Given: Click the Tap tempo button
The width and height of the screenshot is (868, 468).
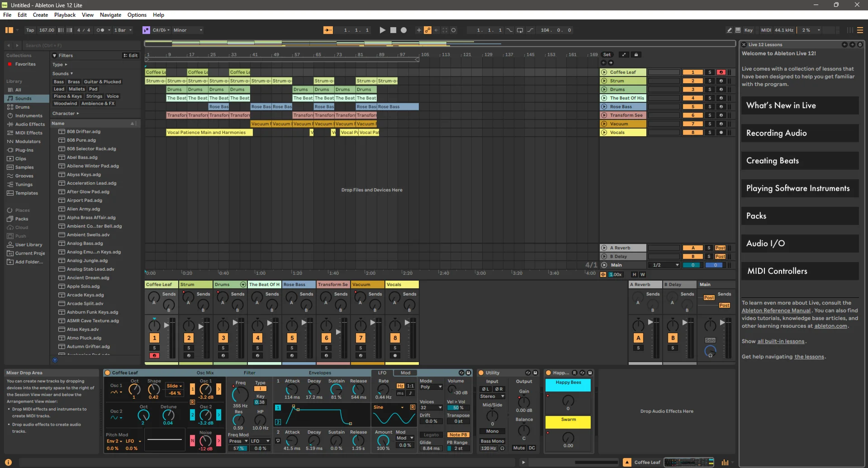Looking at the screenshot, I should tap(30, 30).
